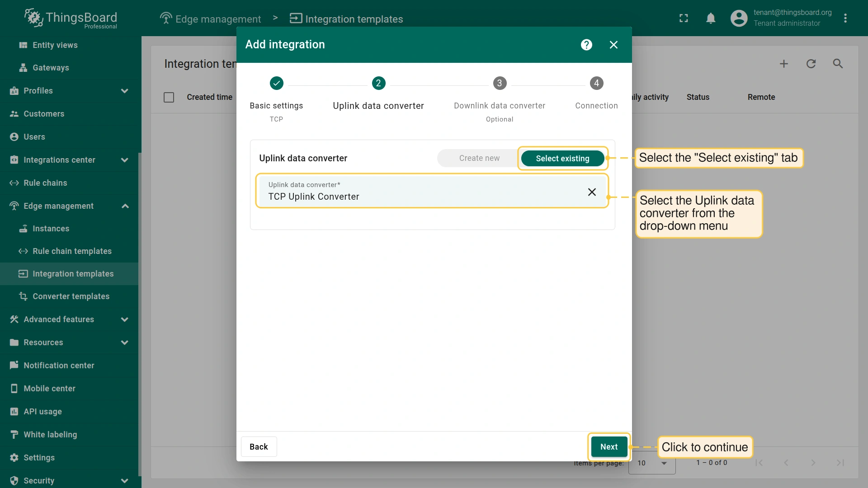Viewport: 868px width, 488px height.
Task: Open the items per page dropdown
Action: point(652,463)
